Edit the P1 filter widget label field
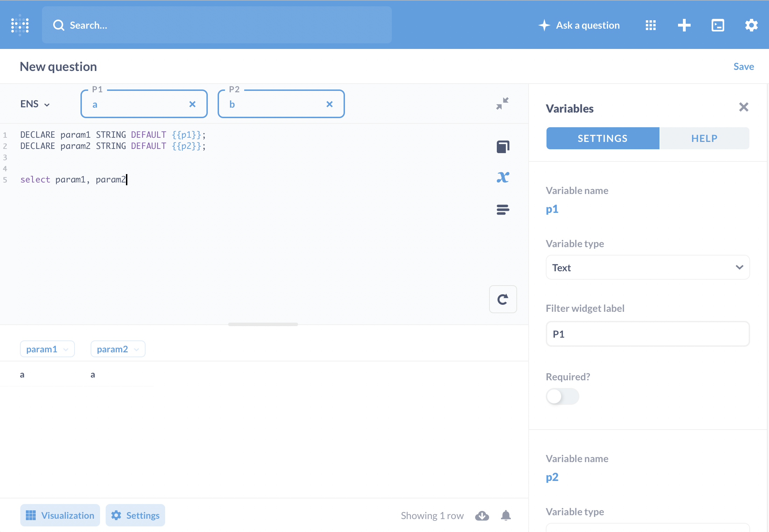769x532 pixels. [x=647, y=334]
